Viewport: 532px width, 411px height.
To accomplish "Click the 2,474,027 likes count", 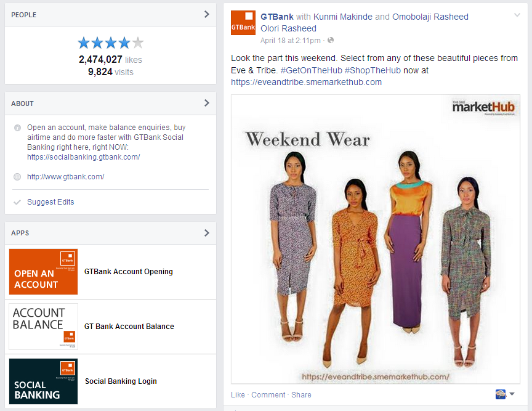I will (x=111, y=59).
